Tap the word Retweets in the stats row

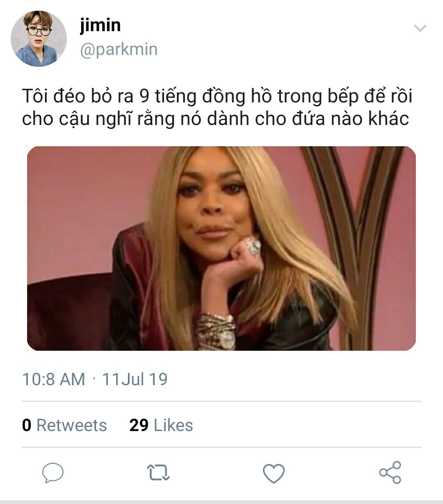pos(71,425)
